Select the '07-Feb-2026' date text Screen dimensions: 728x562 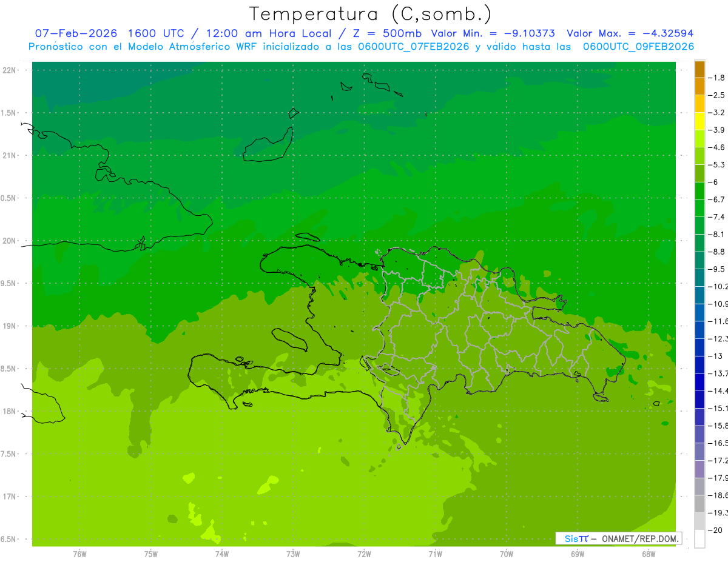point(75,33)
